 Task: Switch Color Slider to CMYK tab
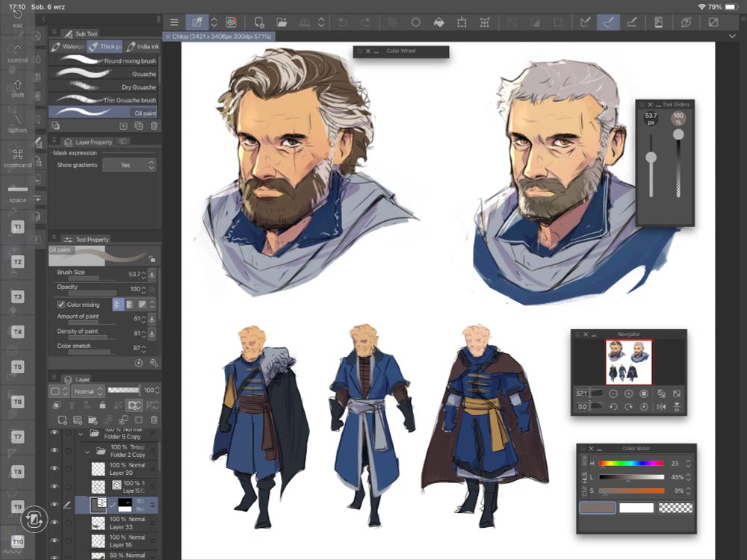(585, 491)
